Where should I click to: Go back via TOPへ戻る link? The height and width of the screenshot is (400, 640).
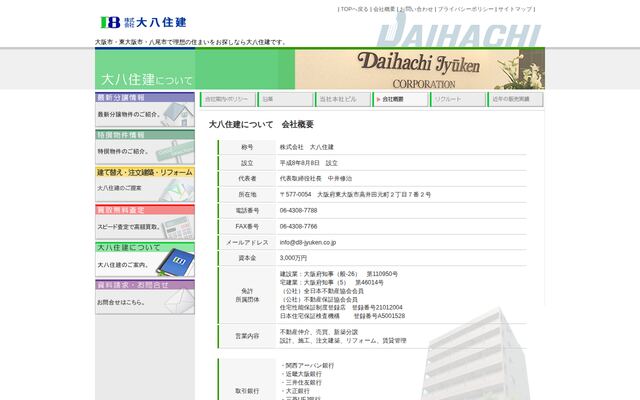[354, 9]
